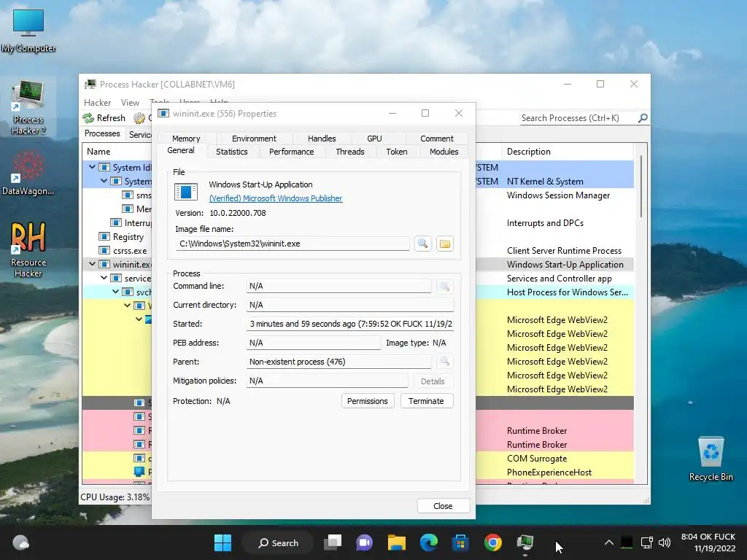Switch to the Threads tab
The image size is (747, 560).
[x=350, y=152]
